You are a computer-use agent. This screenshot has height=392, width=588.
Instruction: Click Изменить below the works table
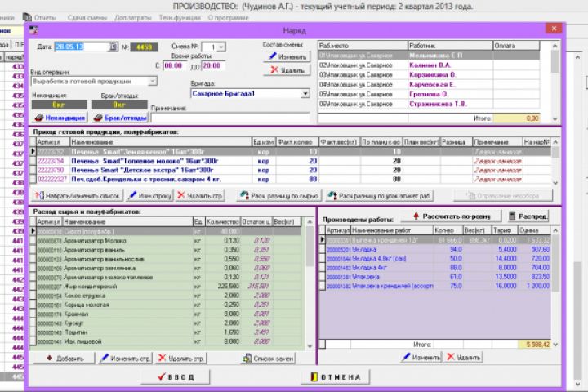pos(421,358)
